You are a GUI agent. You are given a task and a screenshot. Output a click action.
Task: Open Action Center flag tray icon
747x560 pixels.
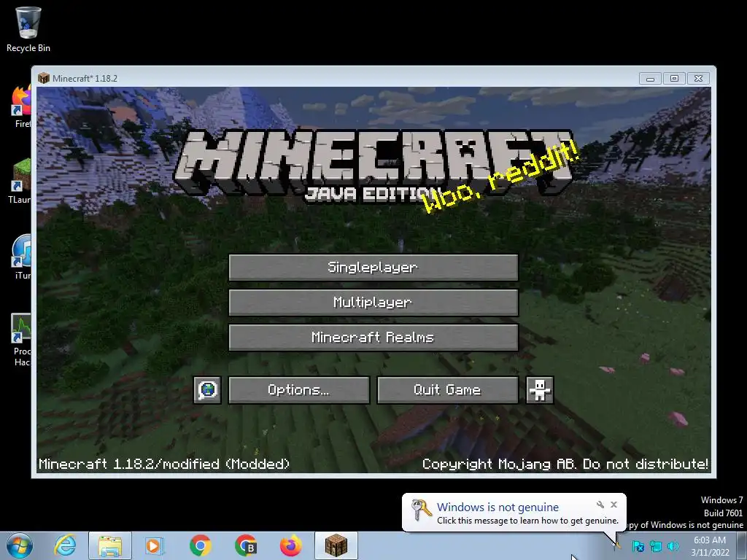click(x=638, y=546)
